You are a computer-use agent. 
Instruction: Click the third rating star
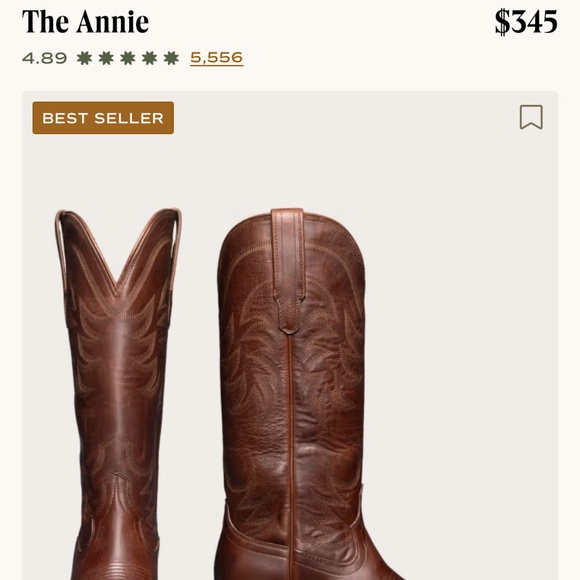(x=128, y=58)
